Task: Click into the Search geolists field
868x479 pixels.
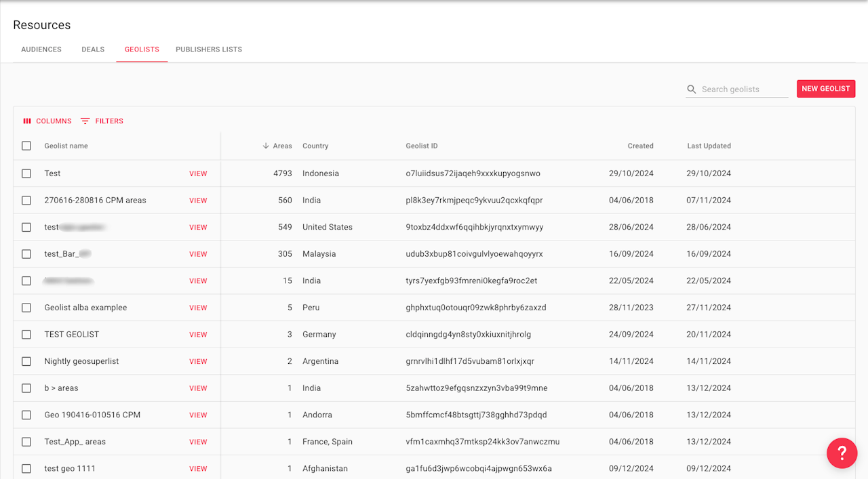Action: pos(743,89)
